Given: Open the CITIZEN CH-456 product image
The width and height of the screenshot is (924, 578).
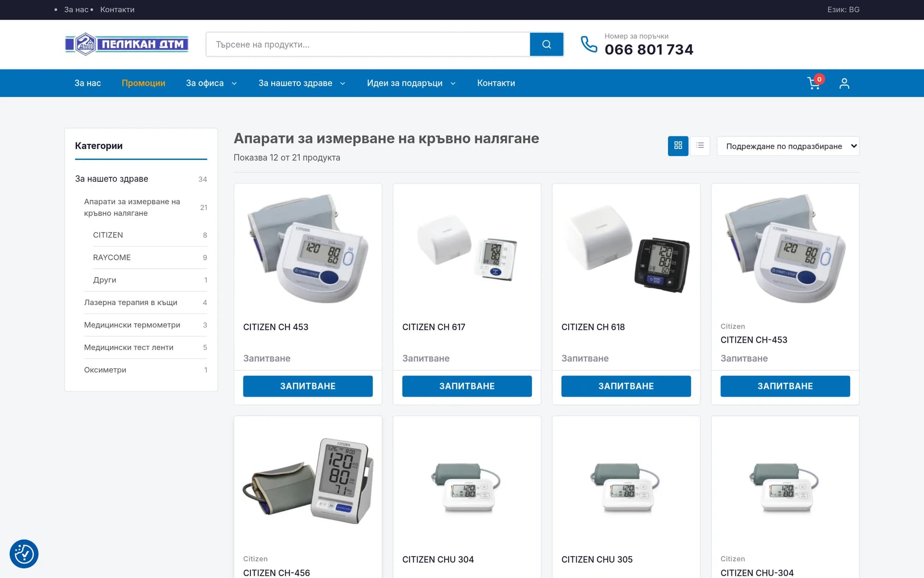Looking at the screenshot, I should point(308,481).
